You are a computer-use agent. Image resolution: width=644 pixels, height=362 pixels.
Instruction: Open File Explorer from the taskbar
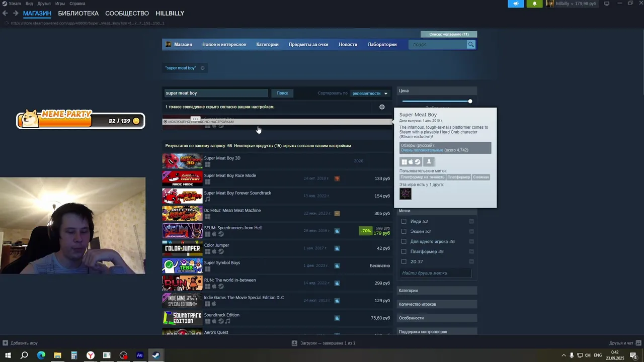click(x=57, y=355)
